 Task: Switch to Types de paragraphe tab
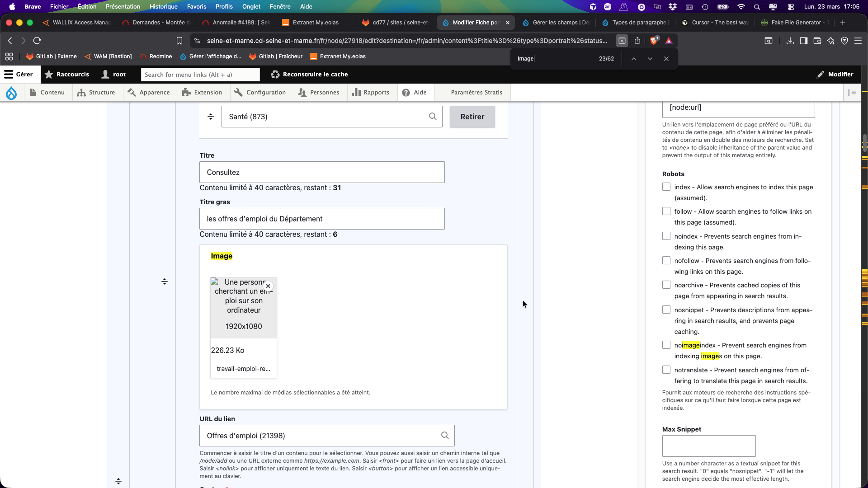click(x=638, y=23)
